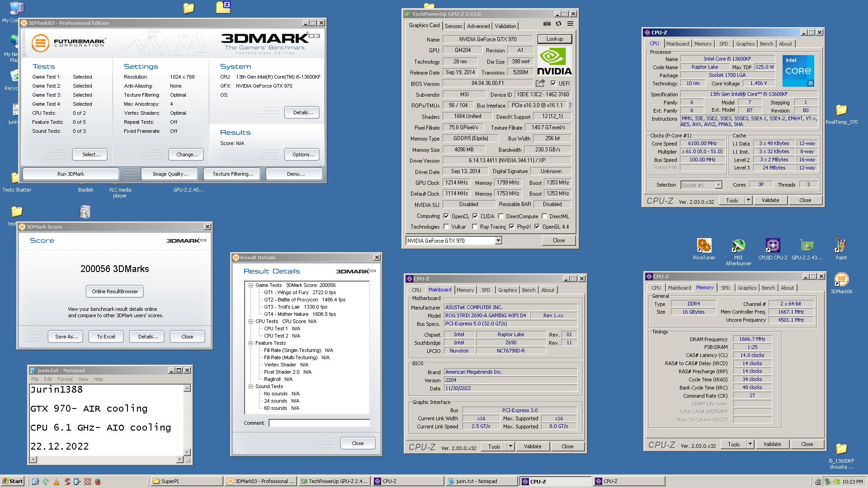Click Windows Start button
The image size is (868, 488).
point(13,481)
